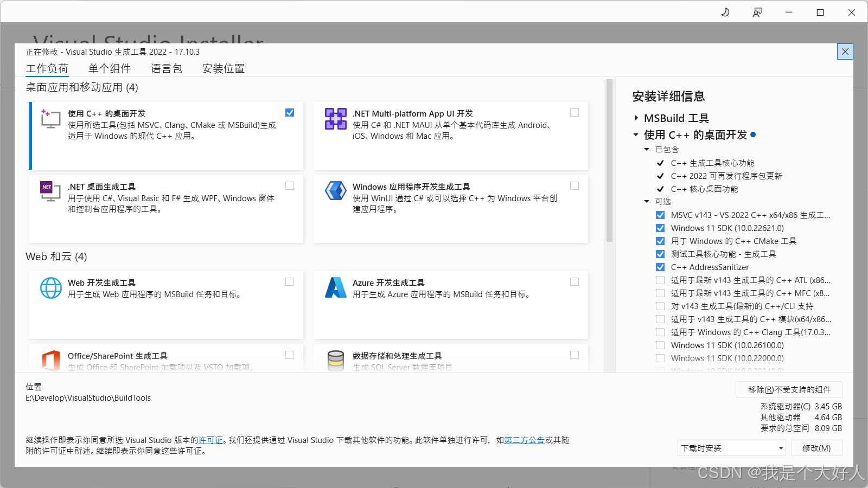Open the 第三方公告 link
This screenshot has width=868, height=488.
coord(525,440)
